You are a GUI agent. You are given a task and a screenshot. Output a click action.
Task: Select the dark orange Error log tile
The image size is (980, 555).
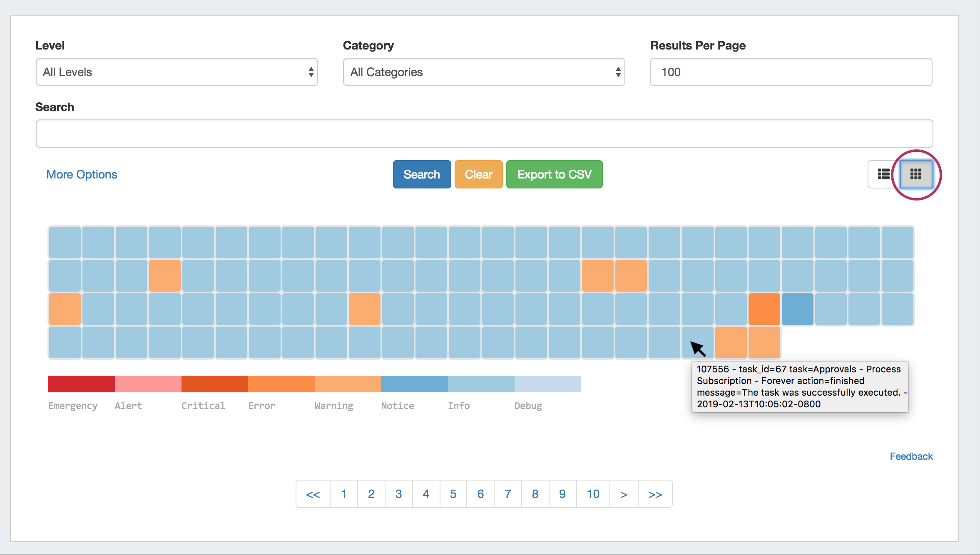pyautogui.click(x=764, y=309)
